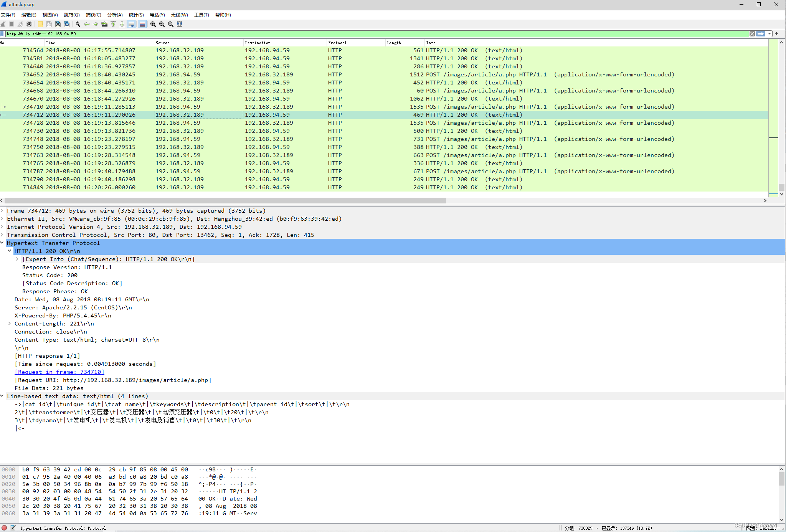Close the capture file icon
This screenshot has width=786, height=532.
click(x=58, y=24)
